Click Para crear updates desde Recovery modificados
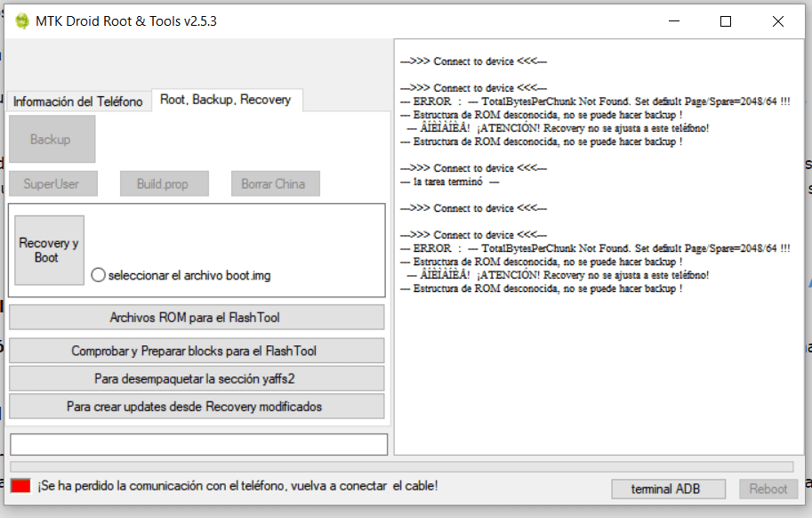Viewport: 812px width, 518px height. pos(197,407)
